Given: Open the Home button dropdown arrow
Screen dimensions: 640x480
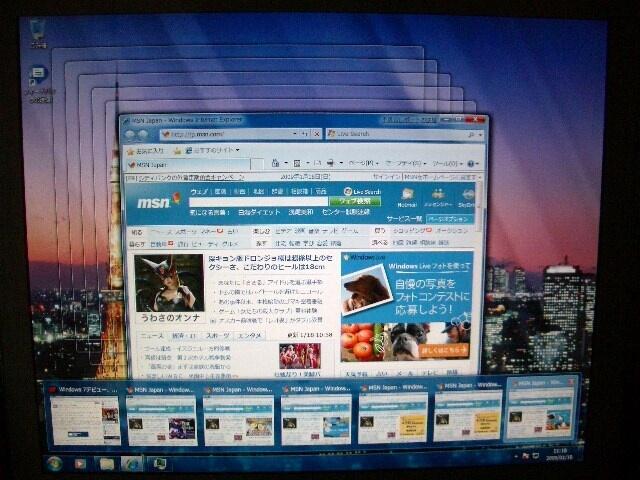Looking at the screenshot, I should [x=285, y=163].
